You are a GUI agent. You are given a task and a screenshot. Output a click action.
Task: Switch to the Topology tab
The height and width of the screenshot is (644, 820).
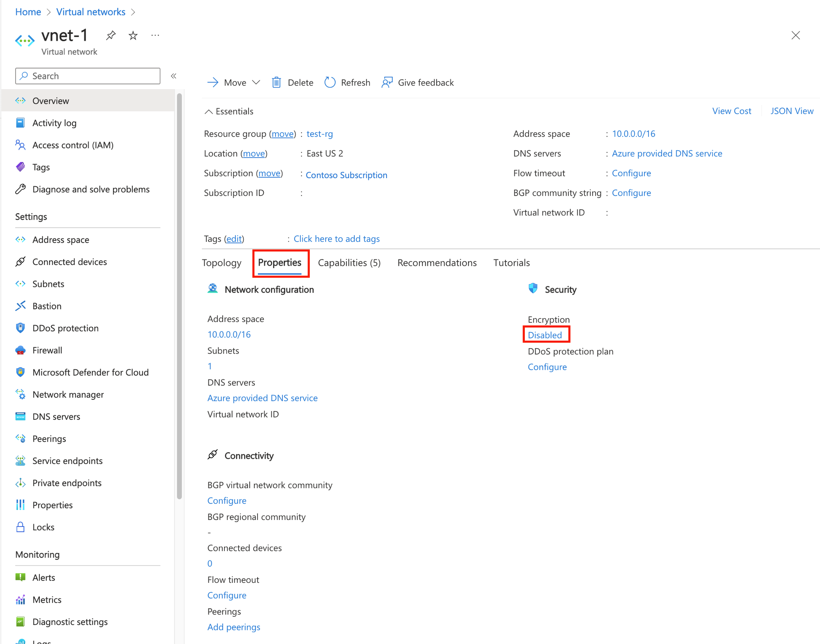click(223, 263)
